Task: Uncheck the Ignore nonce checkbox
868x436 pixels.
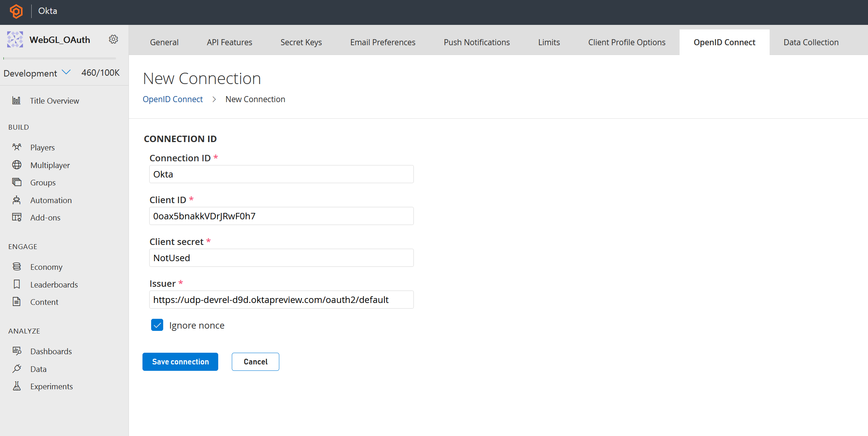Action: (157, 325)
